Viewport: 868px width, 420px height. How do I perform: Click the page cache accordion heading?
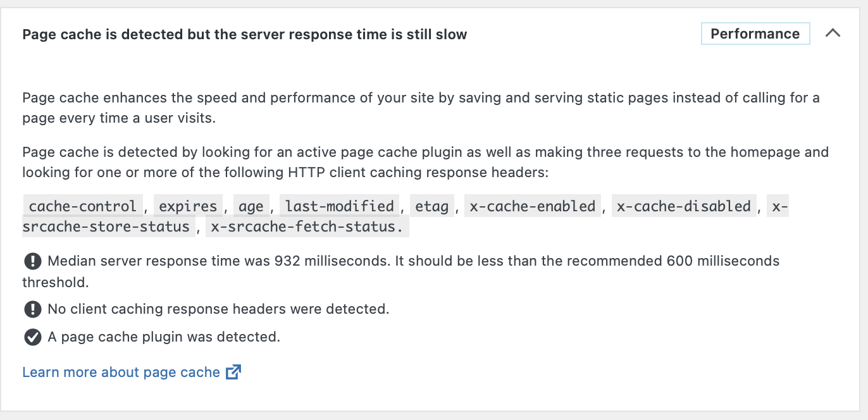244,34
